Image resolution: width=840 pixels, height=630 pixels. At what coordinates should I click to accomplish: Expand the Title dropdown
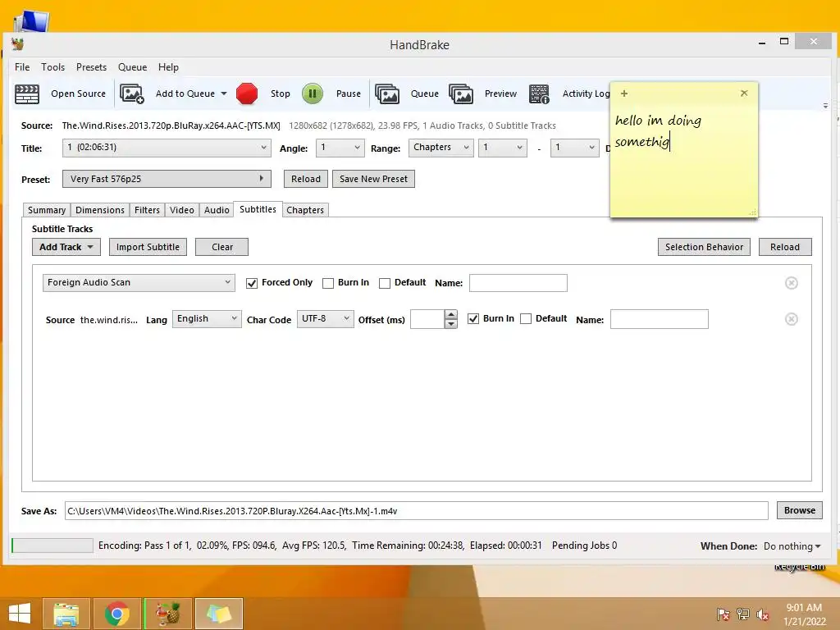point(167,148)
